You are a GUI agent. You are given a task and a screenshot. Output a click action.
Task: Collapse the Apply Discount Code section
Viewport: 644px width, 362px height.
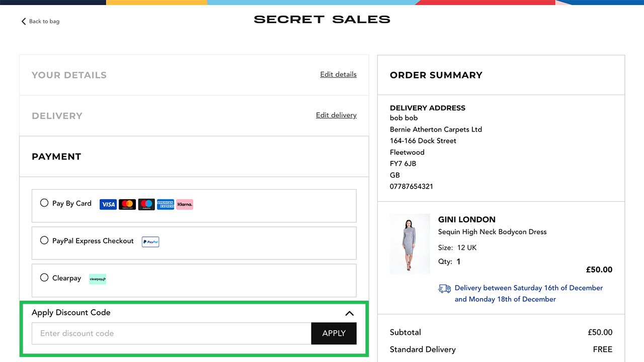(x=350, y=313)
